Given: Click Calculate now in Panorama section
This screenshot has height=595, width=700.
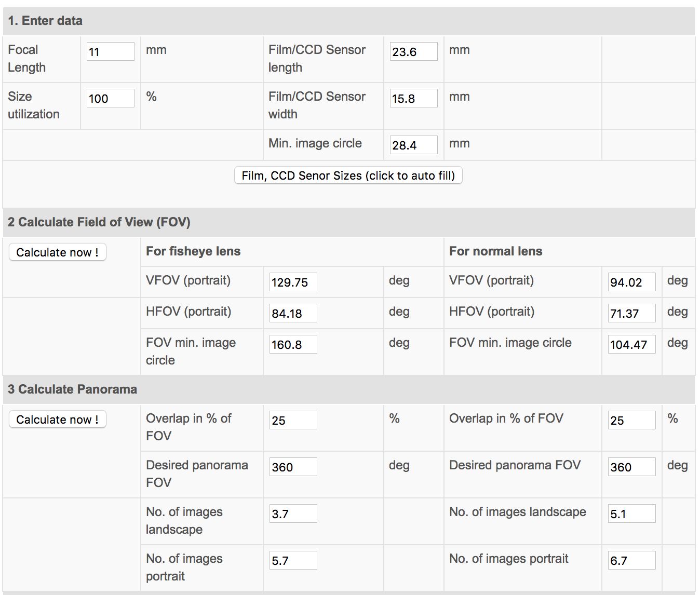Looking at the screenshot, I should click(x=58, y=420).
